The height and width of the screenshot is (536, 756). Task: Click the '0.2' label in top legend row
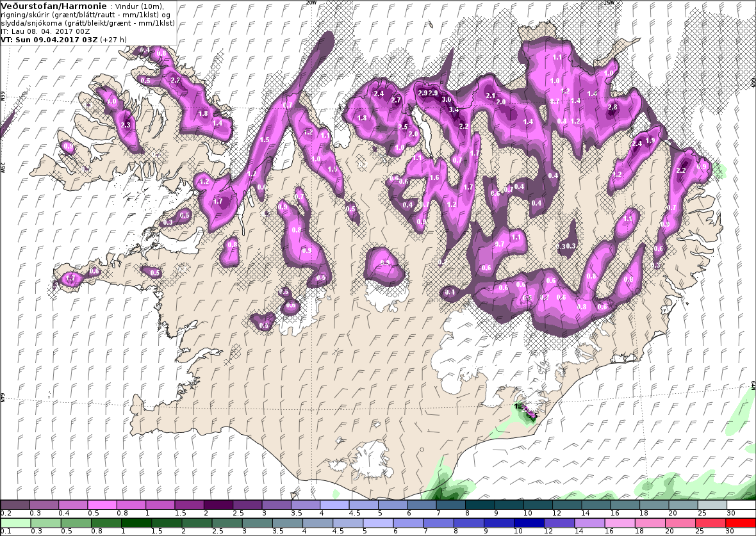tap(6, 514)
